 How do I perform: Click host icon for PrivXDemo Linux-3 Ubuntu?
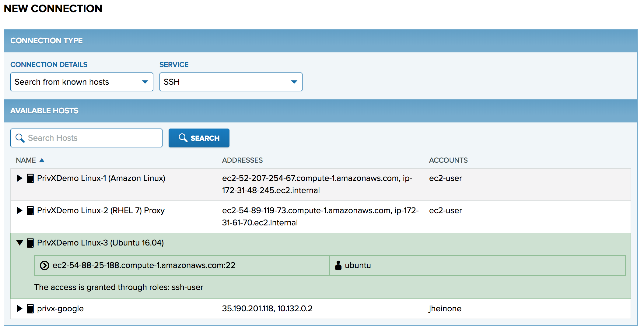click(x=30, y=243)
